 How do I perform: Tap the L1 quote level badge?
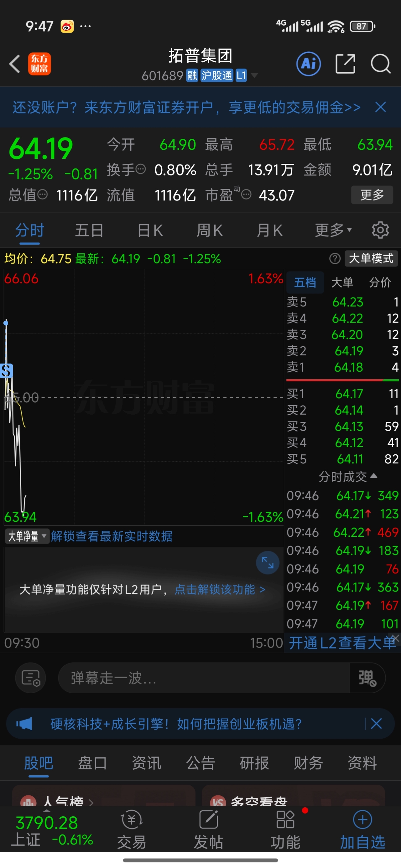coord(241,75)
